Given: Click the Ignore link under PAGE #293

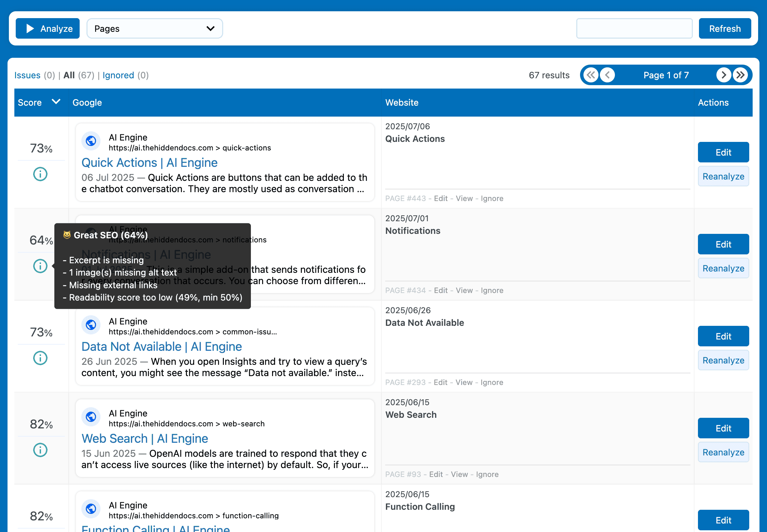Looking at the screenshot, I should 492,382.
